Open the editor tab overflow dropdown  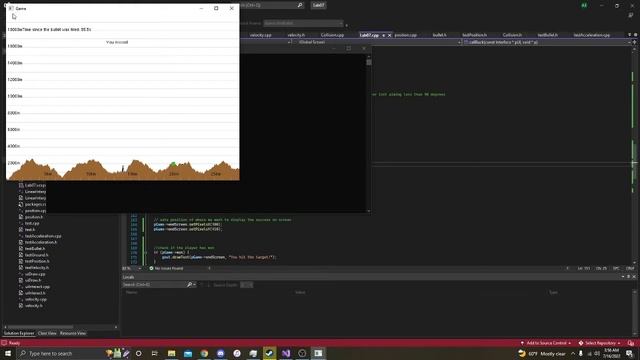[629, 35]
